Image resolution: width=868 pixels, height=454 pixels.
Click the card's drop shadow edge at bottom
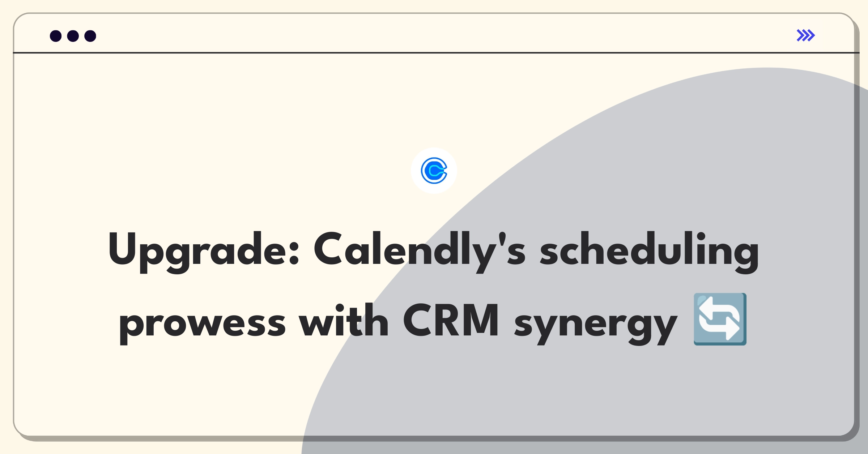(x=434, y=439)
